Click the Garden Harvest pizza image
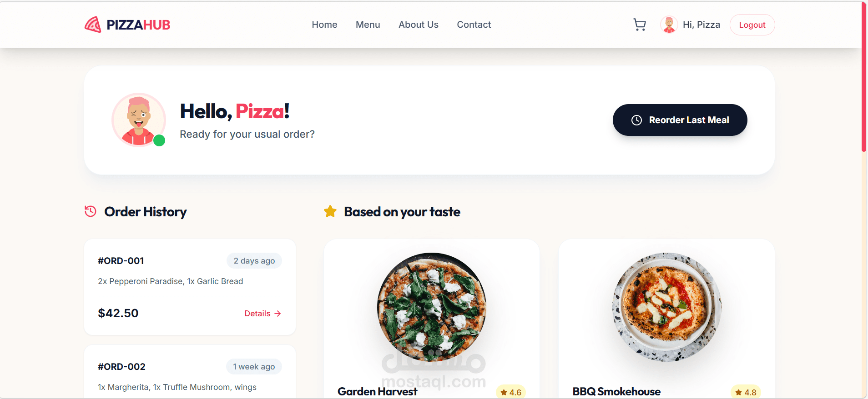This screenshot has width=868, height=399. pyautogui.click(x=431, y=307)
